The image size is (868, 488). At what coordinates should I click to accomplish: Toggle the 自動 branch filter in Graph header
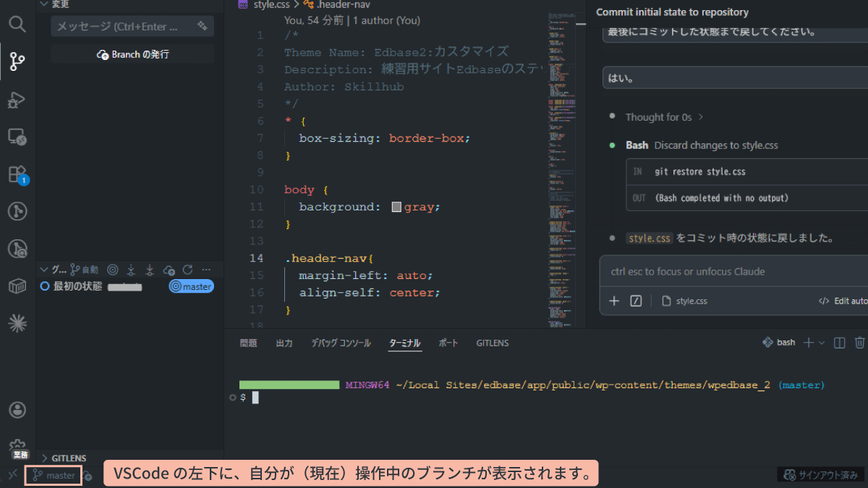[84, 269]
